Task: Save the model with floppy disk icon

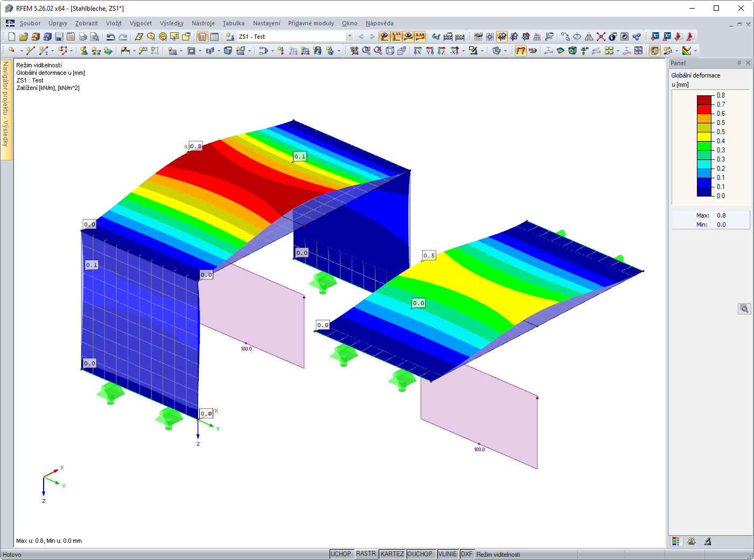Action: [59, 37]
